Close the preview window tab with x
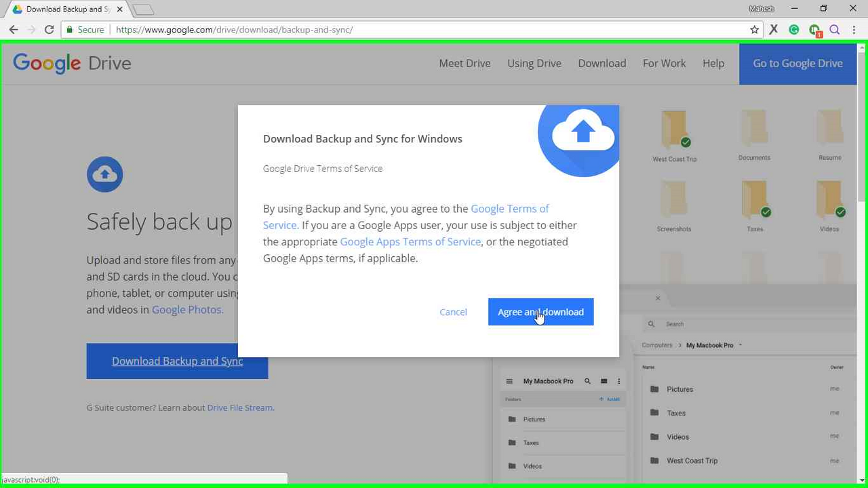 pyautogui.click(x=658, y=298)
